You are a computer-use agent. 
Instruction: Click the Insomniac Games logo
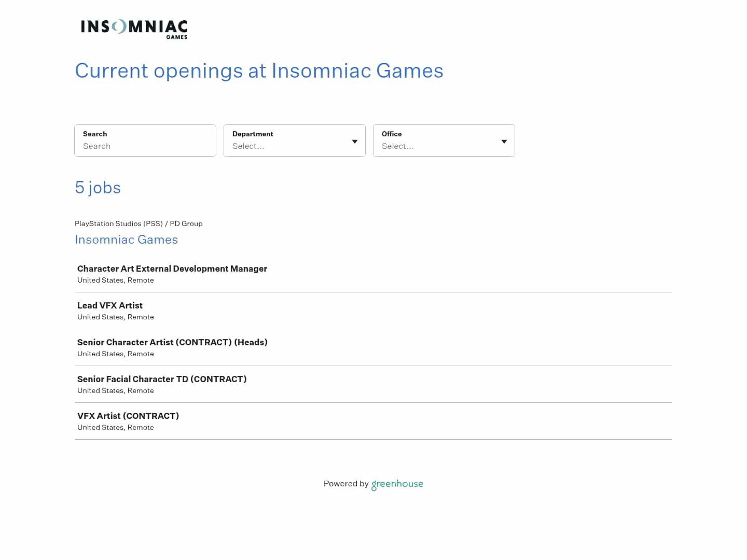133,29
